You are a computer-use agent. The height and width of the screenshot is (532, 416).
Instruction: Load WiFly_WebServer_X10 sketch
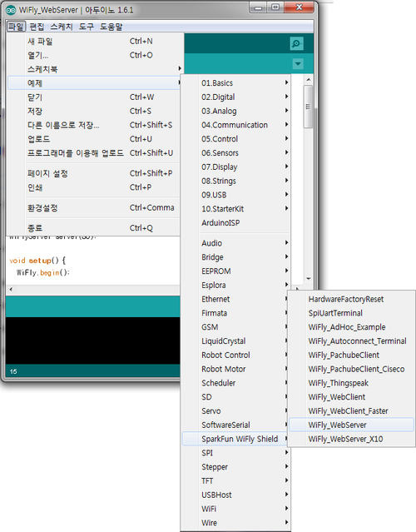(352, 439)
